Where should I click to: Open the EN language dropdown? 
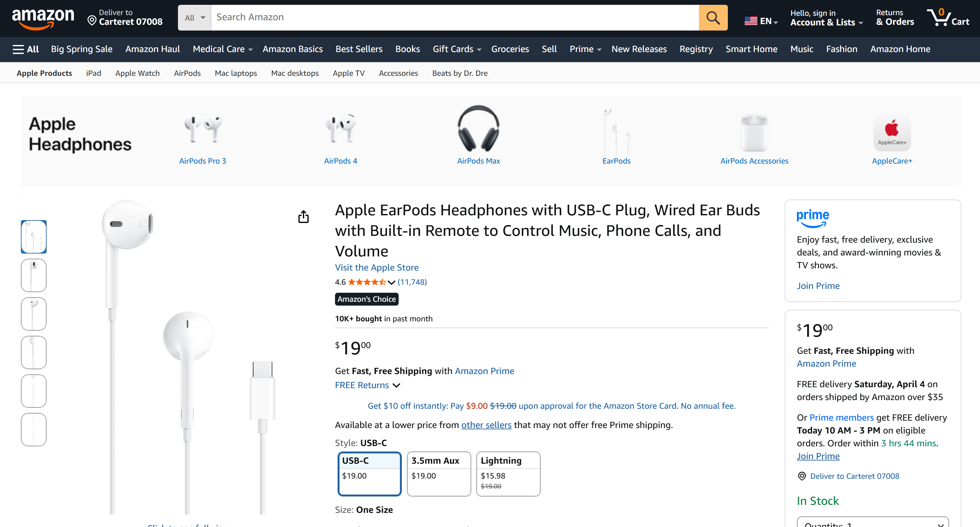(x=761, y=21)
